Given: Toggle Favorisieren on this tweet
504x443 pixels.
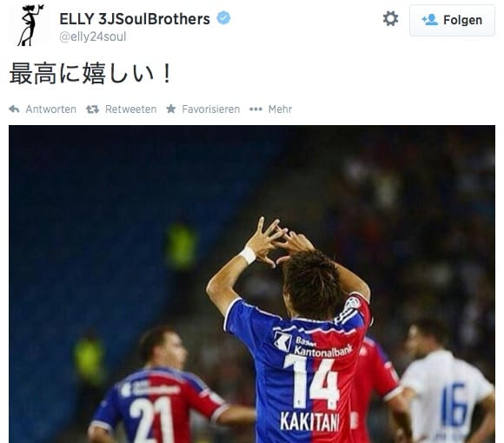Looking at the screenshot, I should [211, 109].
